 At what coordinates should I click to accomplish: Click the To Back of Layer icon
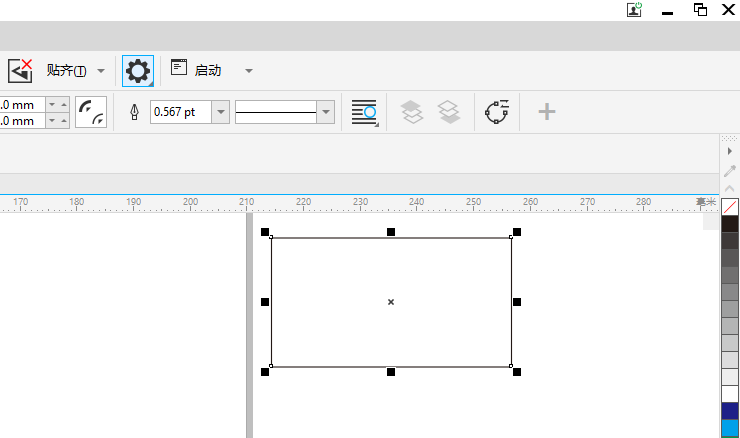tap(449, 112)
